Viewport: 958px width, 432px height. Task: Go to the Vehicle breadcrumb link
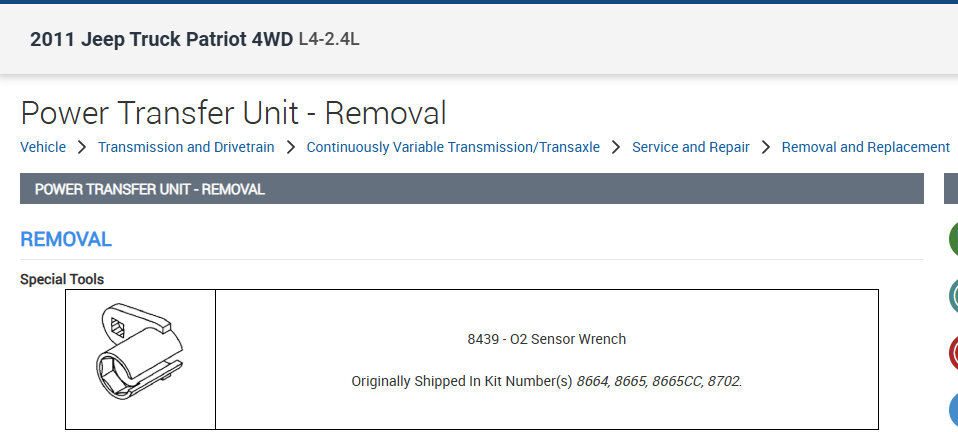pyautogui.click(x=43, y=147)
